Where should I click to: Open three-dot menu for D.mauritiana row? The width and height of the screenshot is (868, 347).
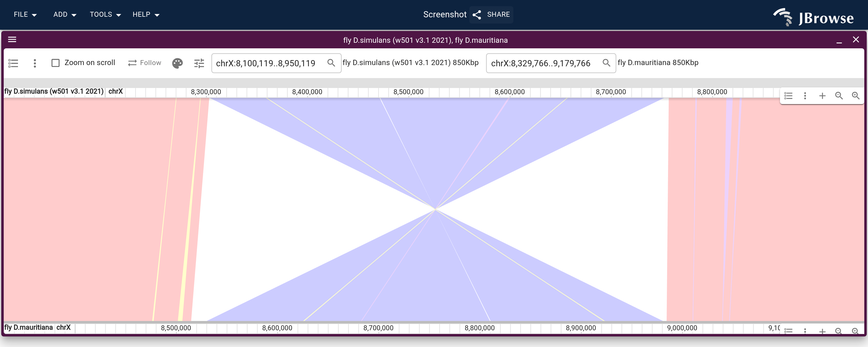pos(805,331)
